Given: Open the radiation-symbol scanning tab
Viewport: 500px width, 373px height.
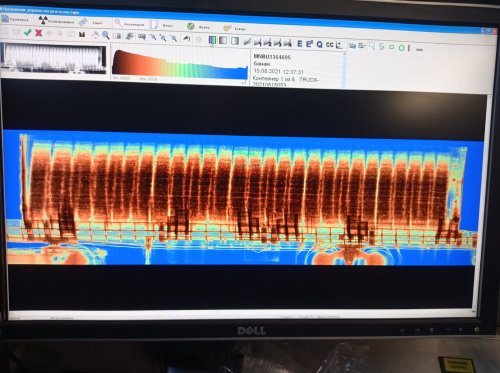Looking at the screenshot, I should pos(56,21).
